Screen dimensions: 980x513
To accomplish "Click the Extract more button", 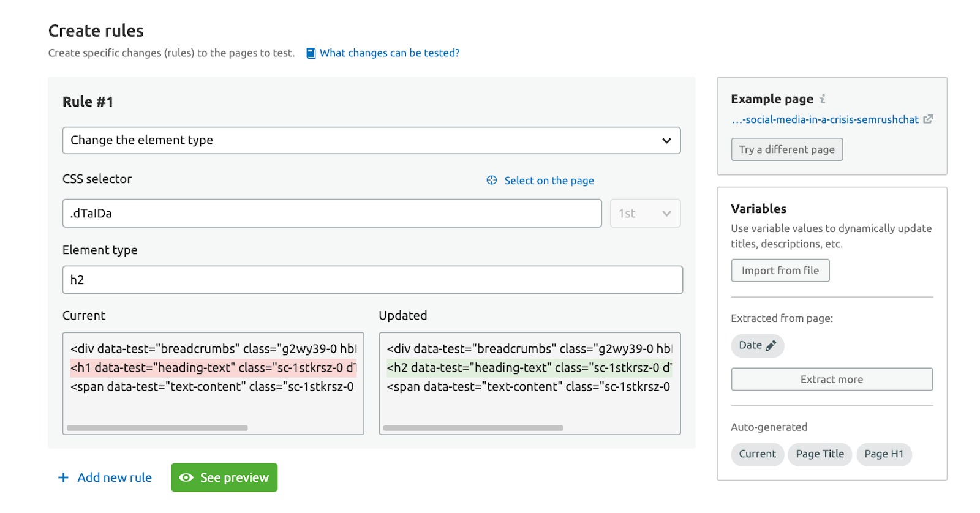I will pos(831,379).
